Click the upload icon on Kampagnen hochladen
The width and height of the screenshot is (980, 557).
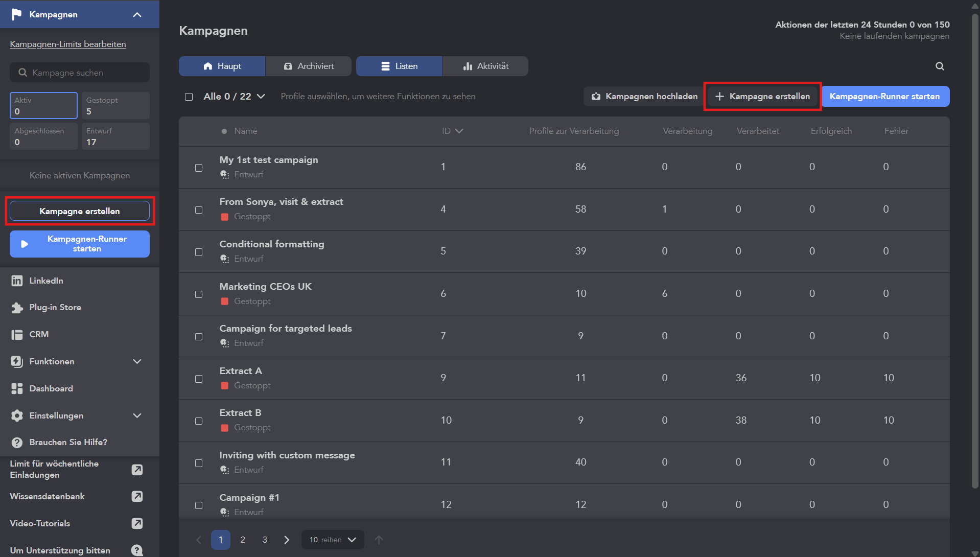(x=596, y=97)
